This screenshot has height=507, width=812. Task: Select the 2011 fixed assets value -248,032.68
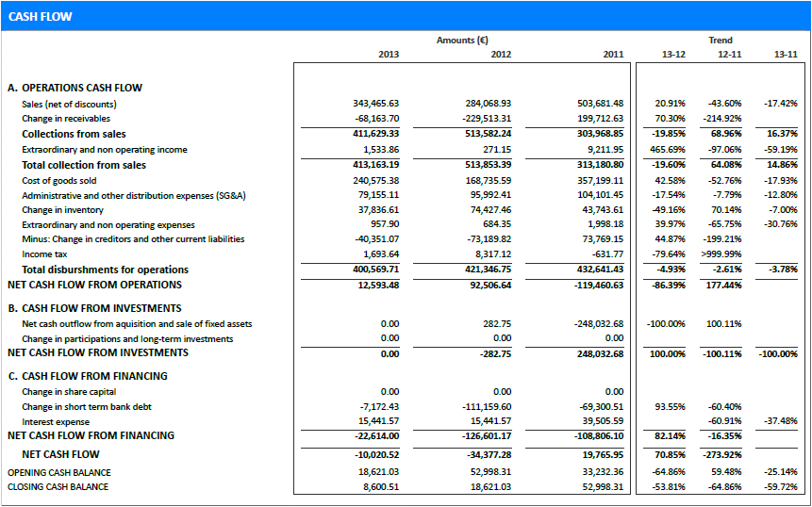(x=599, y=324)
